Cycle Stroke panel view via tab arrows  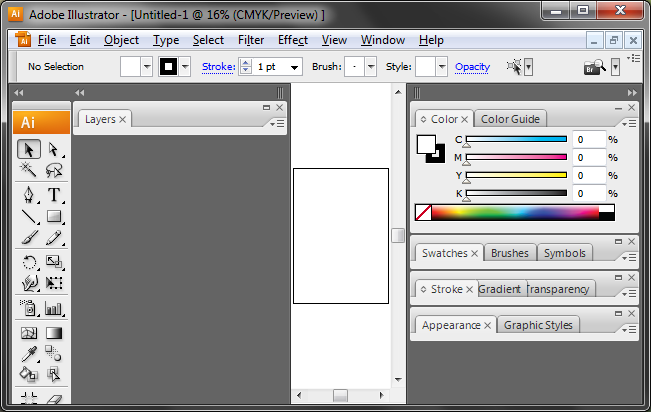tap(423, 289)
